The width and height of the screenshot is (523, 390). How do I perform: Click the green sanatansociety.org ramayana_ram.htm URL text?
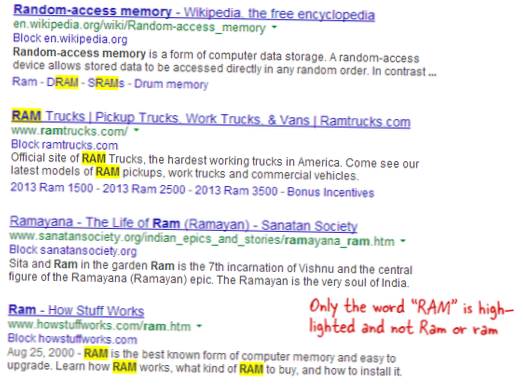202,239
